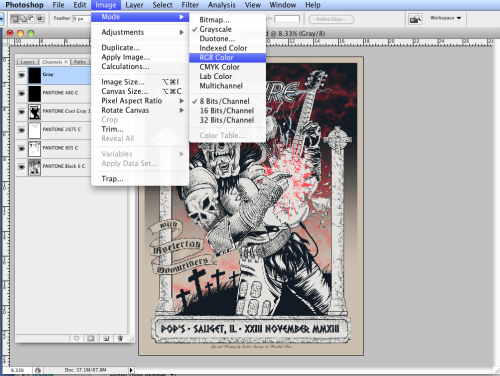Open the View menu
Image resolution: width=500 pixels, height=376 pixels.
click(253, 5)
